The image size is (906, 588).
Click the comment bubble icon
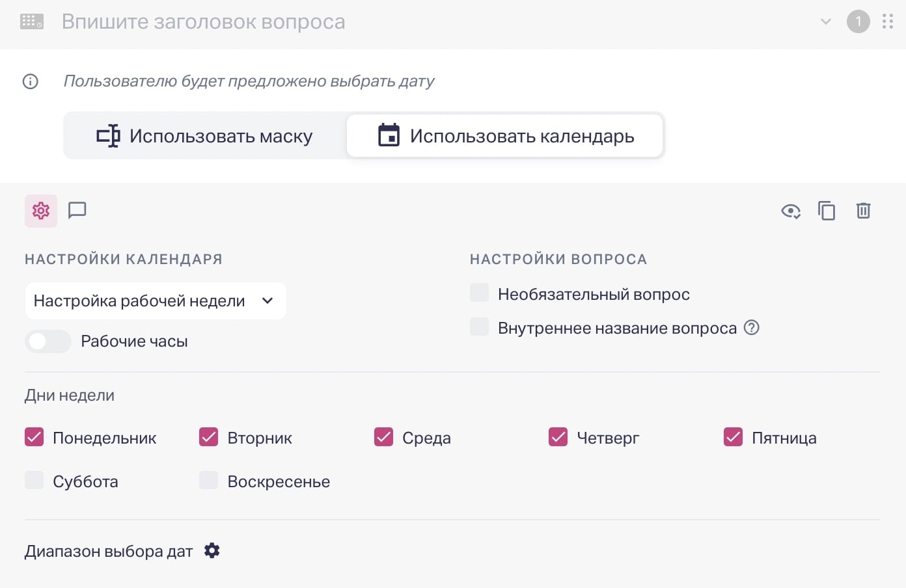[x=77, y=211]
